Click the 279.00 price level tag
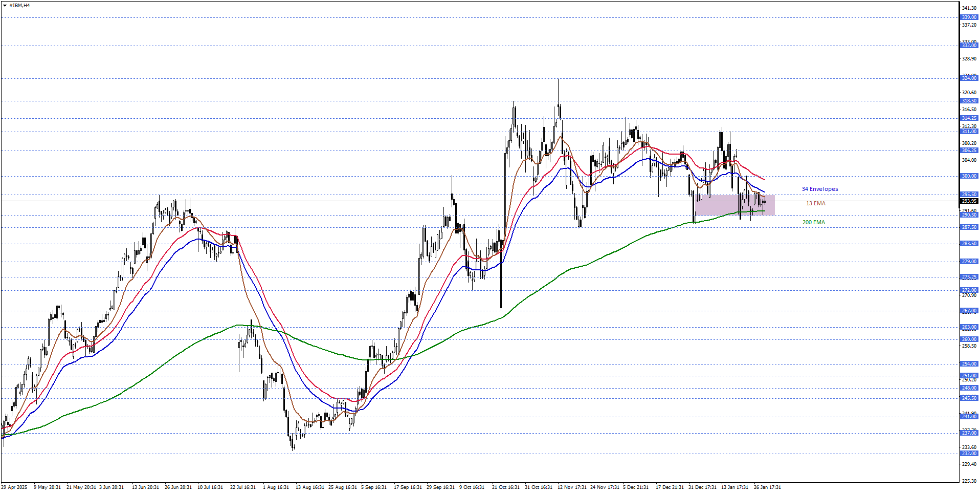The width and height of the screenshot is (980, 493). (x=969, y=262)
